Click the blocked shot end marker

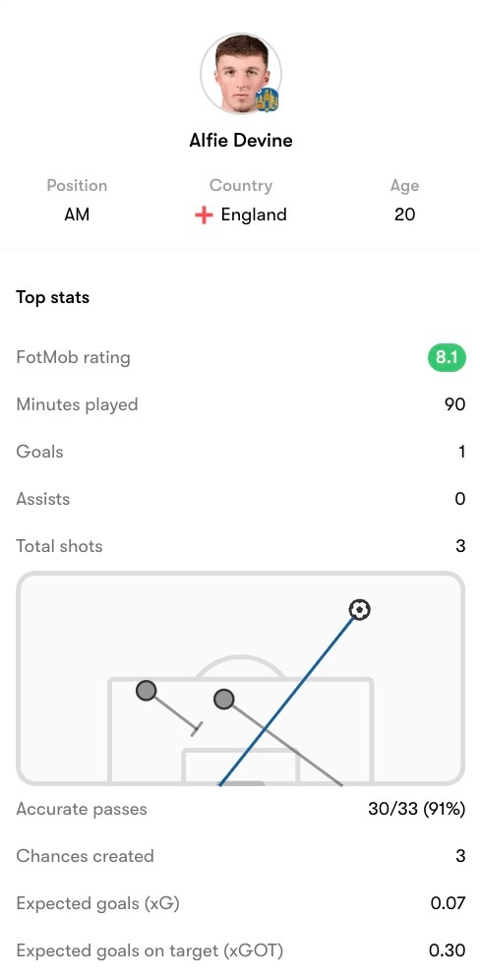[197, 729]
